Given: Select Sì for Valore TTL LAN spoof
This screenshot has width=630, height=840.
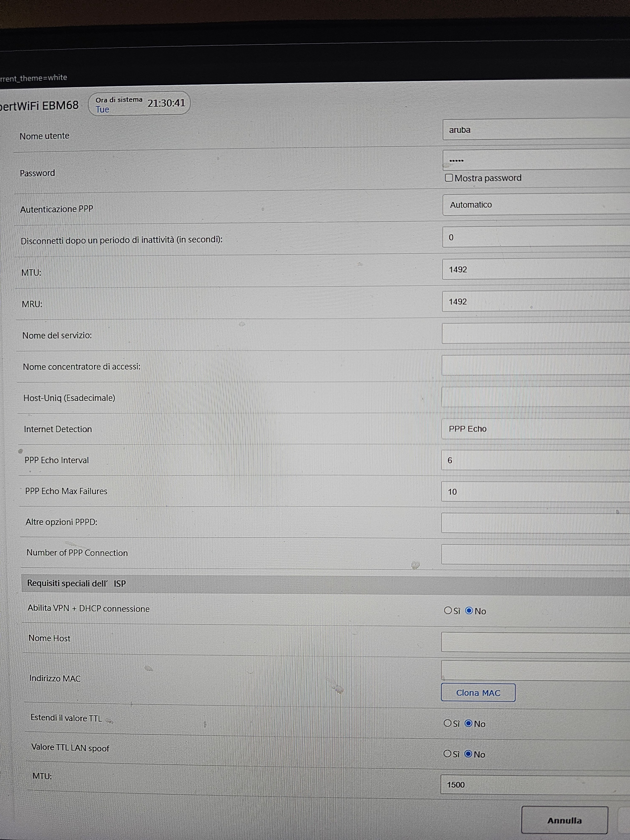Looking at the screenshot, I should pyautogui.click(x=447, y=753).
